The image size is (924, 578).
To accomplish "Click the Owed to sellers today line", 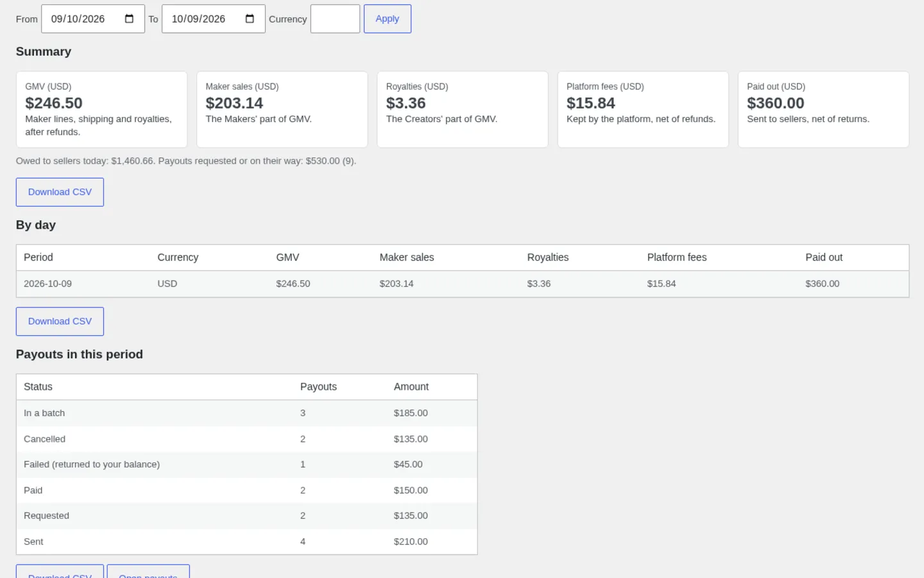I will tap(186, 161).
